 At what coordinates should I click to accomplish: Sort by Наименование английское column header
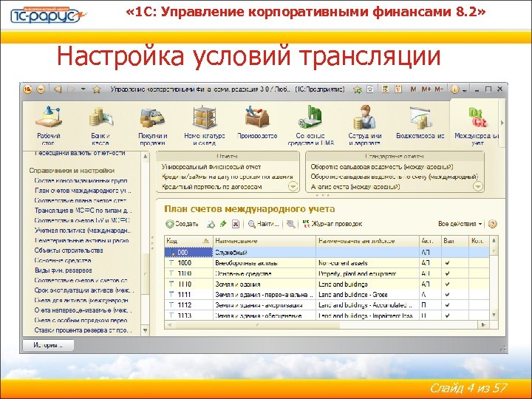click(368, 241)
